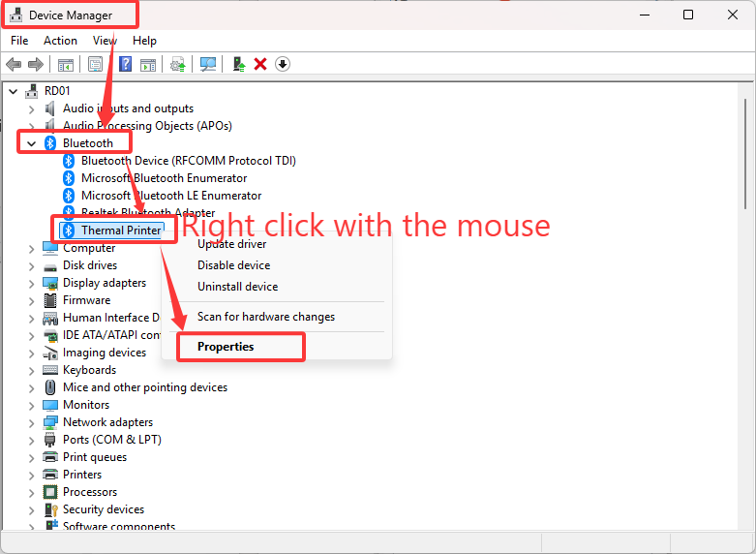Expand the Ports (COM & LPT) category

click(x=31, y=440)
